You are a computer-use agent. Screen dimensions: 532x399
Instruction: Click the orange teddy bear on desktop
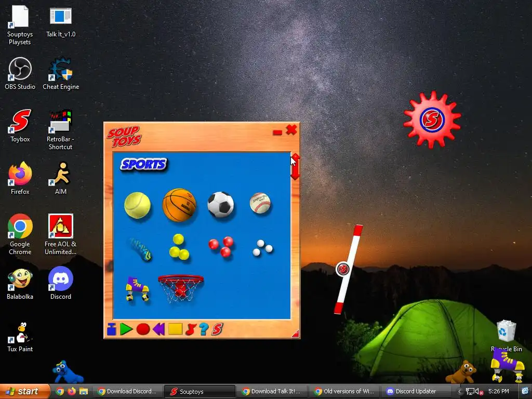coord(462,372)
